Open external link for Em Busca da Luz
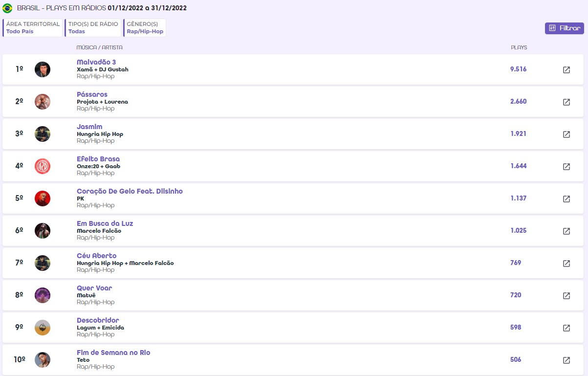588x376 pixels. click(x=566, y=231)
